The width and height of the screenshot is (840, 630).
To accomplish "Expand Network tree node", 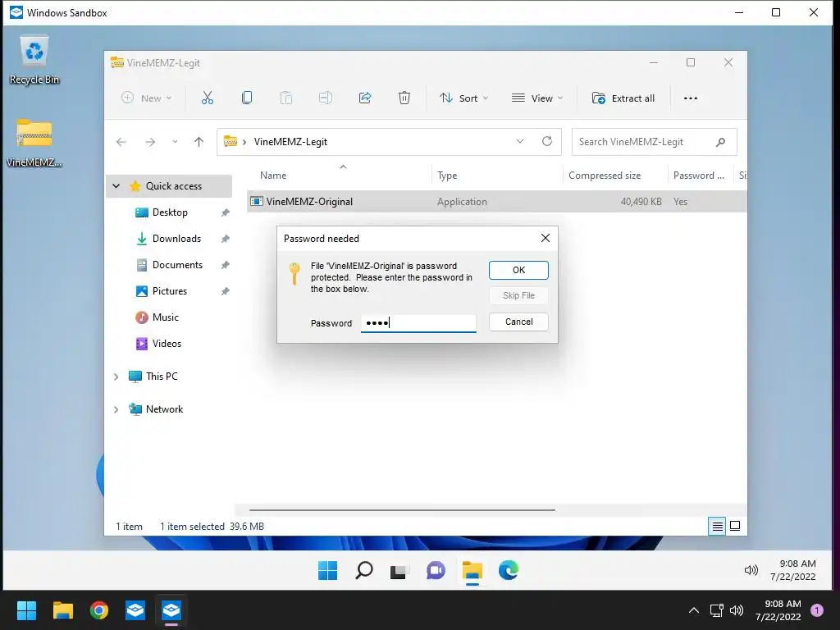I will coord(116,410).
